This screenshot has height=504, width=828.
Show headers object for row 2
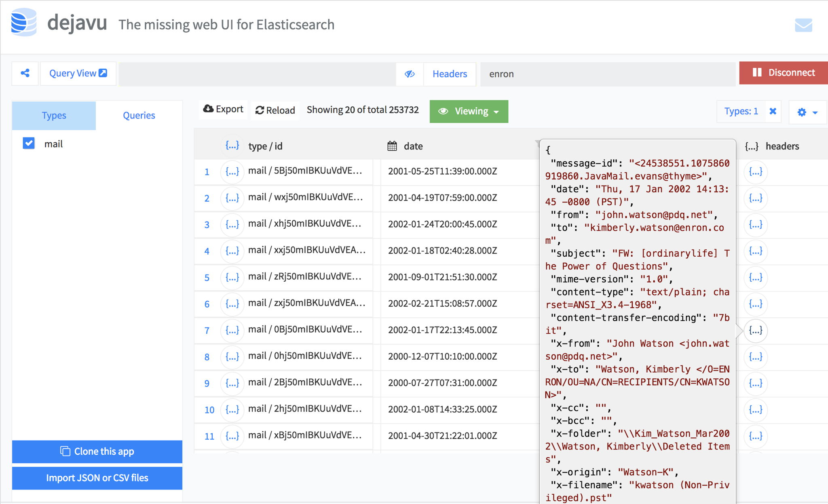pyautogui.click(x=756, y=198)
